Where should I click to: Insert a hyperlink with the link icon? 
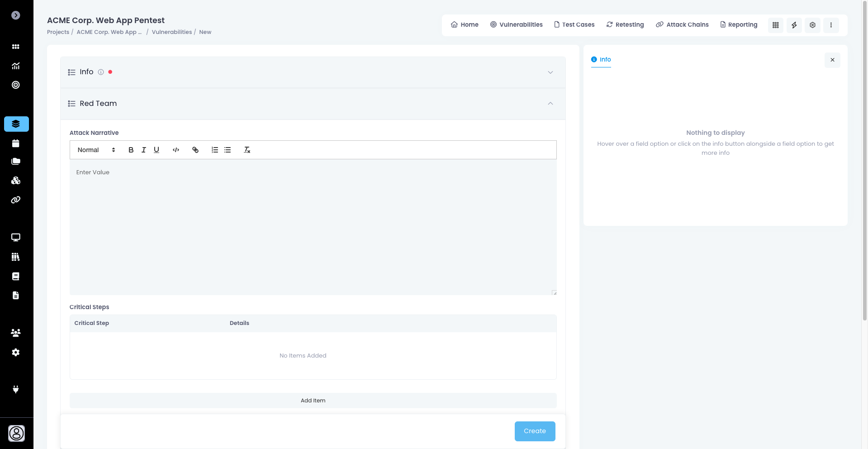pos(195,150)
